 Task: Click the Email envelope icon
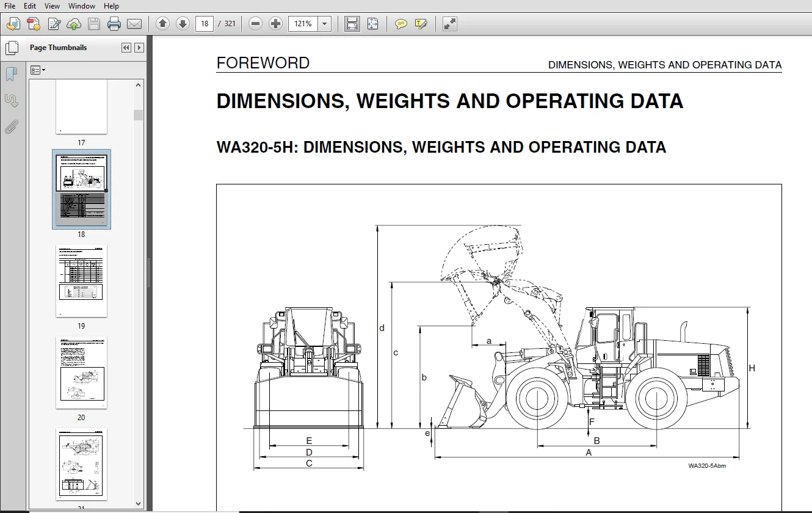click(134, 24)
